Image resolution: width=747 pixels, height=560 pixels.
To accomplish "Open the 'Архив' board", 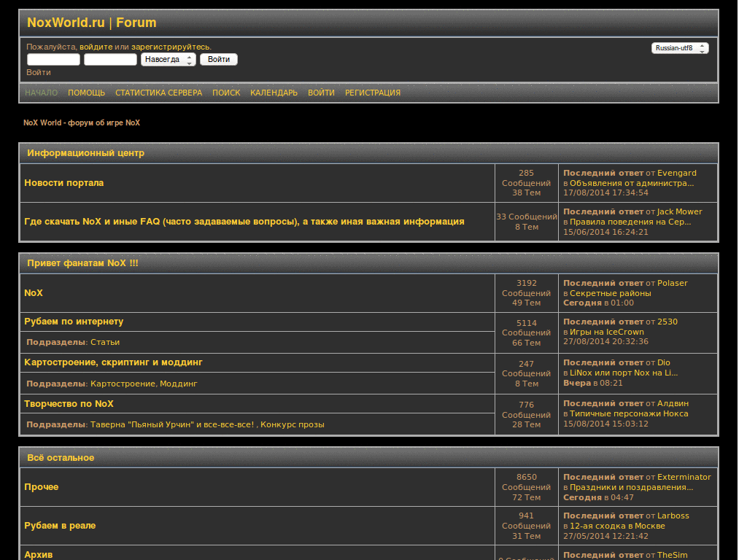I will (39, 555).
